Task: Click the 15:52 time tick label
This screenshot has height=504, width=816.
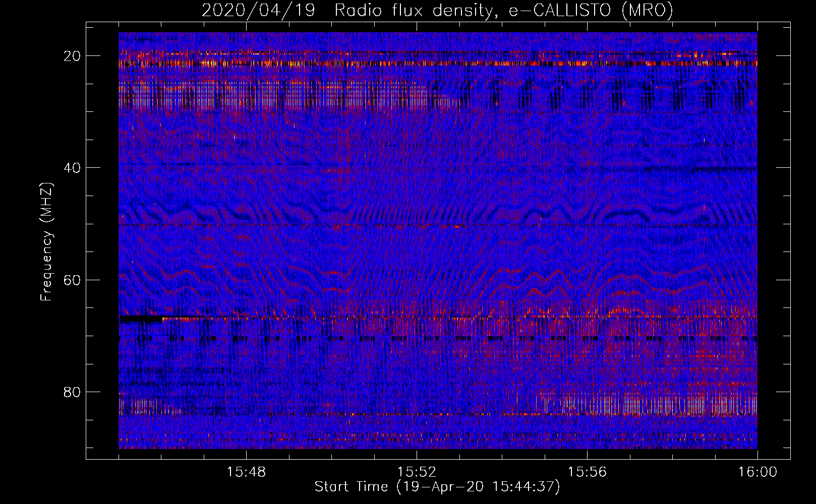Action: tap(417, 472)
